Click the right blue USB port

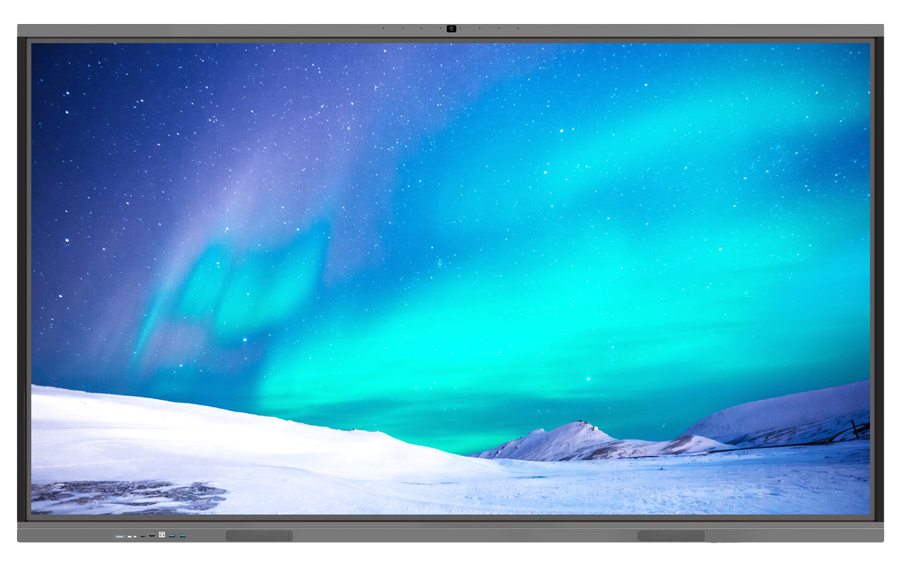click(x=182, y=536)
